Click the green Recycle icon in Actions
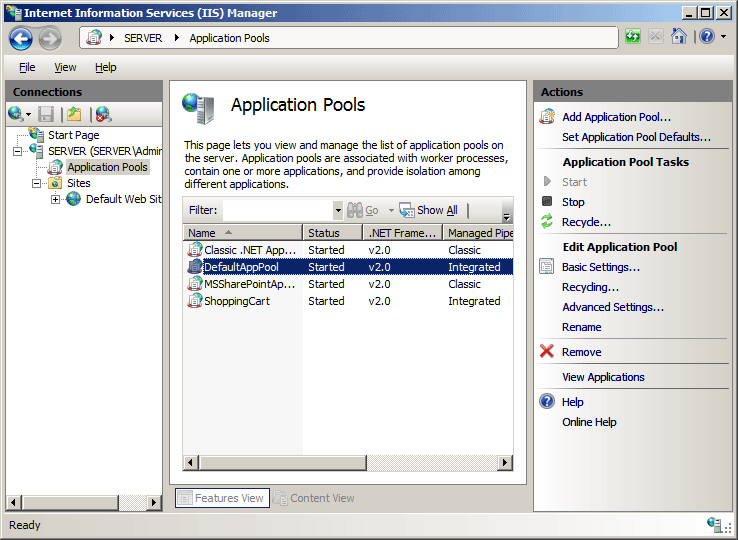The image size is (738, 540). click(547, 222)
